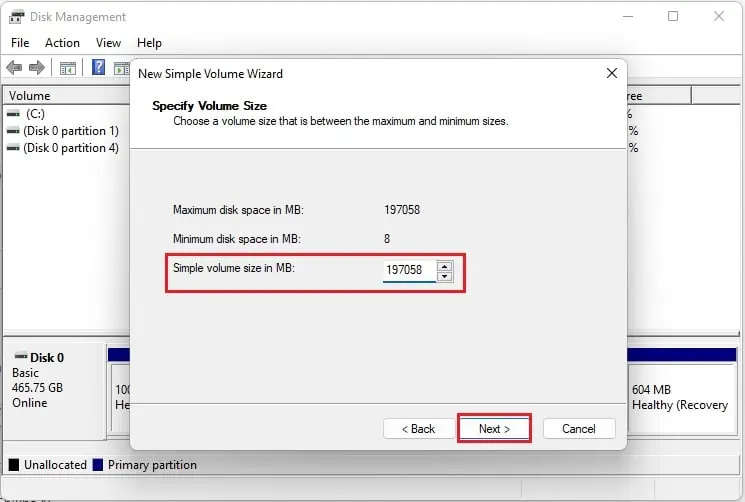Open the Help menu in Disk Management
The width and height of the screenshot is (745, 502).
[x=149, y=43]
